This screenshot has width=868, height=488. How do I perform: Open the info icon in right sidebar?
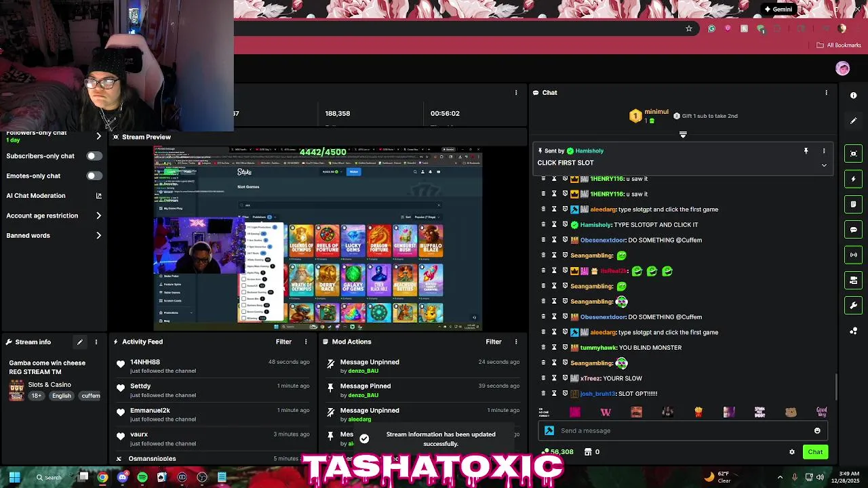click(x=854, y=96)
